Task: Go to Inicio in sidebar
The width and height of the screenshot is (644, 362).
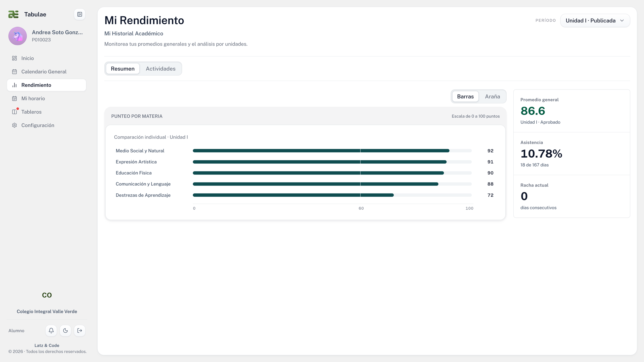Action: (47, 58)
